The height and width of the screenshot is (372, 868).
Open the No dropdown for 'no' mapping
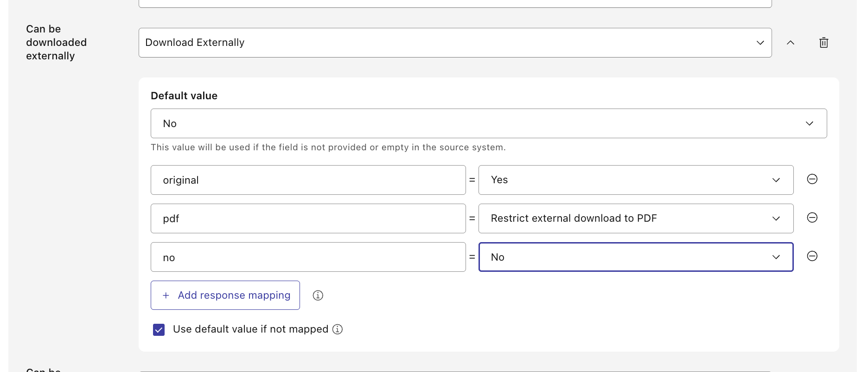pyautogui.click(x=635, y=257)
